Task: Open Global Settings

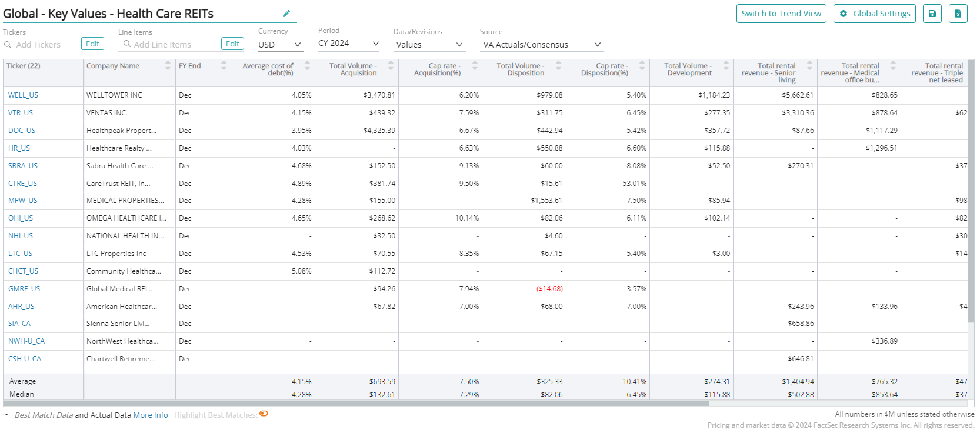Action: click(x=874, y=14)
